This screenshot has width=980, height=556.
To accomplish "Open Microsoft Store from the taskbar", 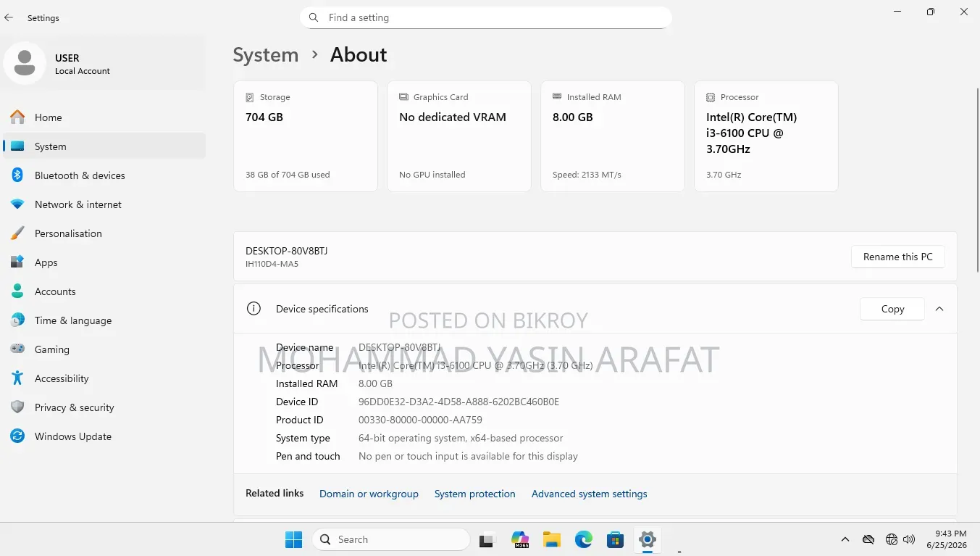I will [x=616, y=539].
